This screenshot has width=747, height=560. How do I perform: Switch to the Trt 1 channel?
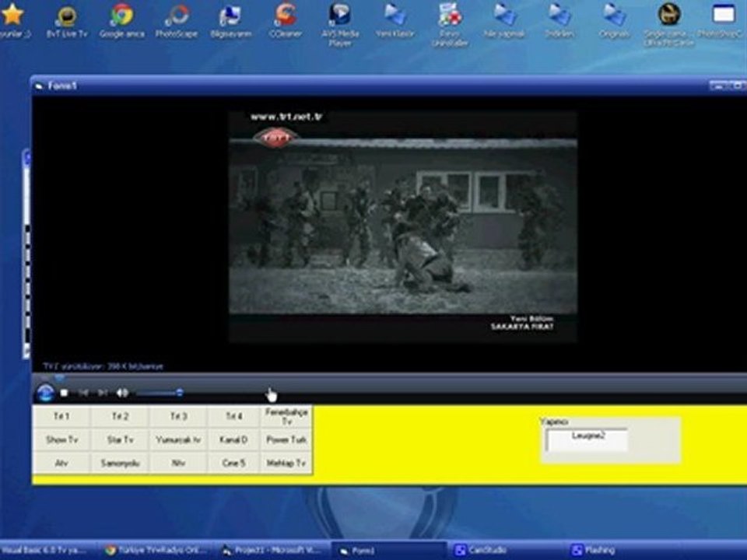61,417
